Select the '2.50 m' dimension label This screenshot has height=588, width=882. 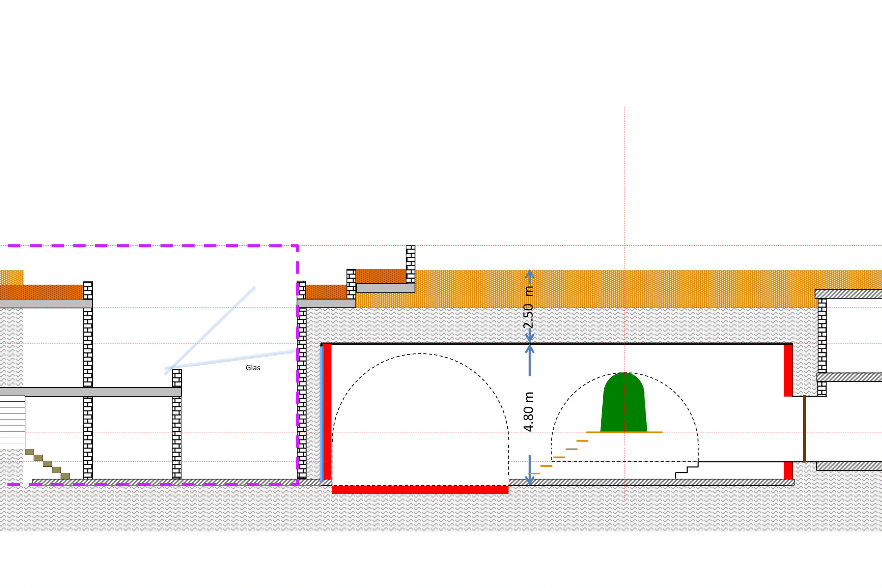[x=528, y=308]
